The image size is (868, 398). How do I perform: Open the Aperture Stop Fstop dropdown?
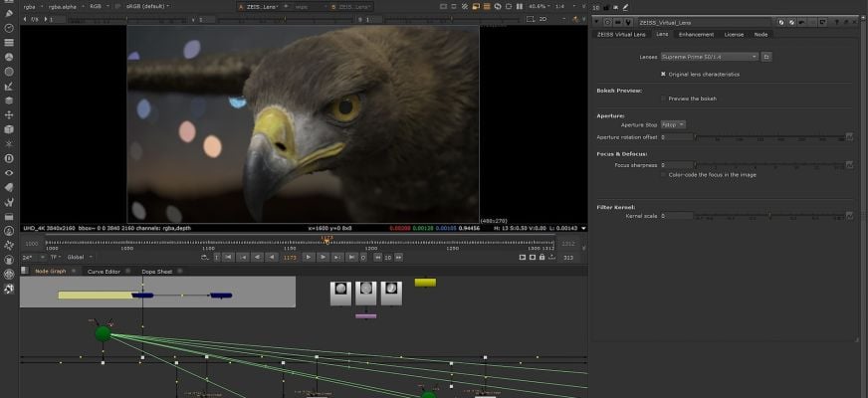pyautogui.click(x=674, y=124)
